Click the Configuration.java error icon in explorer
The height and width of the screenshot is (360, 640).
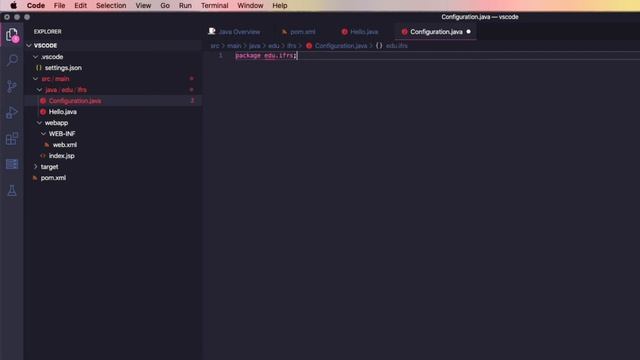coord(43,101)
